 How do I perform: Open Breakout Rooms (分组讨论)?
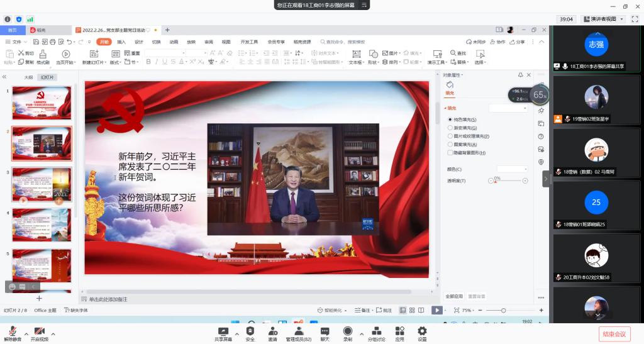tap(376, 331)
